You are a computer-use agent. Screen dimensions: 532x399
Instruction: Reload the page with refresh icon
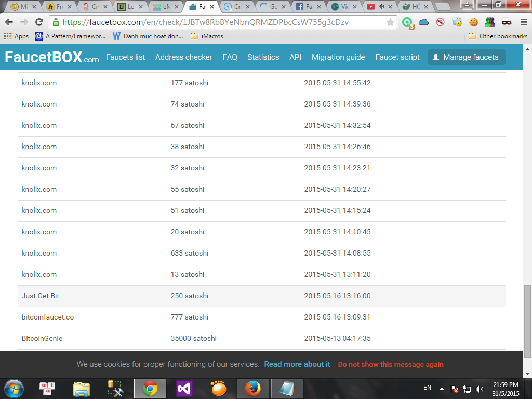[x=39, y=22]
